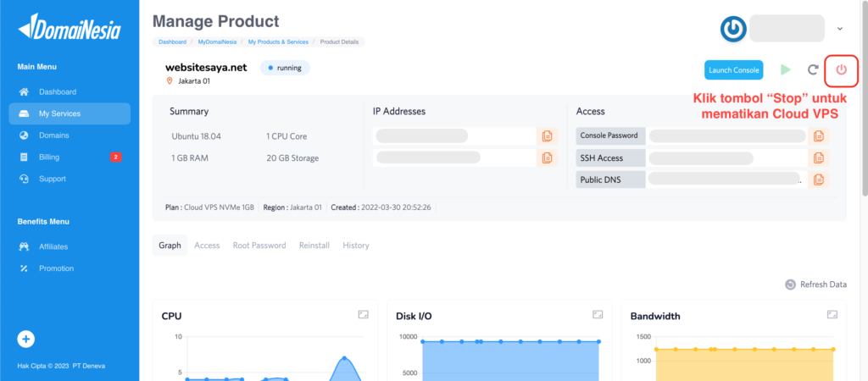The image size is (868, 381).
Task: Click the round plus button in sidebar
Action: pyautogui.click(x=26, y=339)
